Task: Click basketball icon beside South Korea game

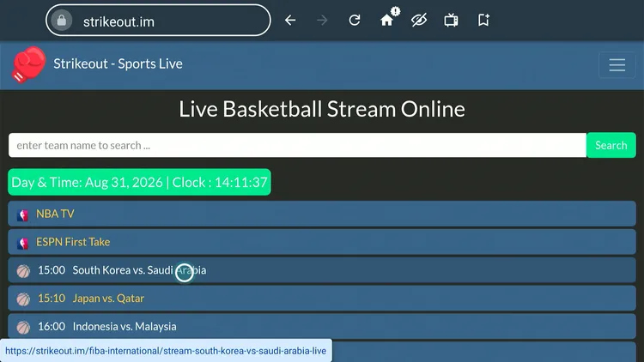Action: [23, 271]
